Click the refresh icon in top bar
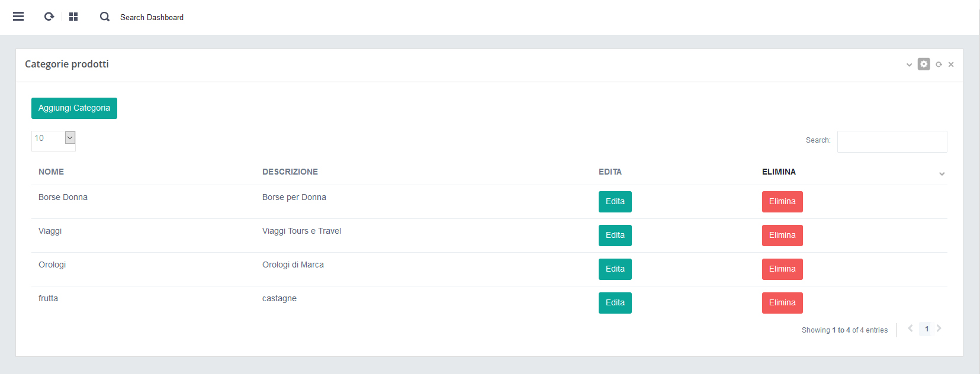 49,17
